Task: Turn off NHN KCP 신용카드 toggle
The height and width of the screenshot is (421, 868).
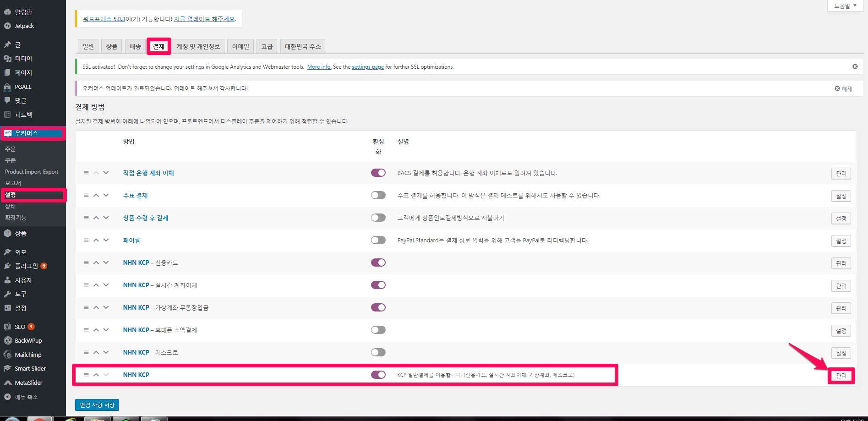Action: 378,262
